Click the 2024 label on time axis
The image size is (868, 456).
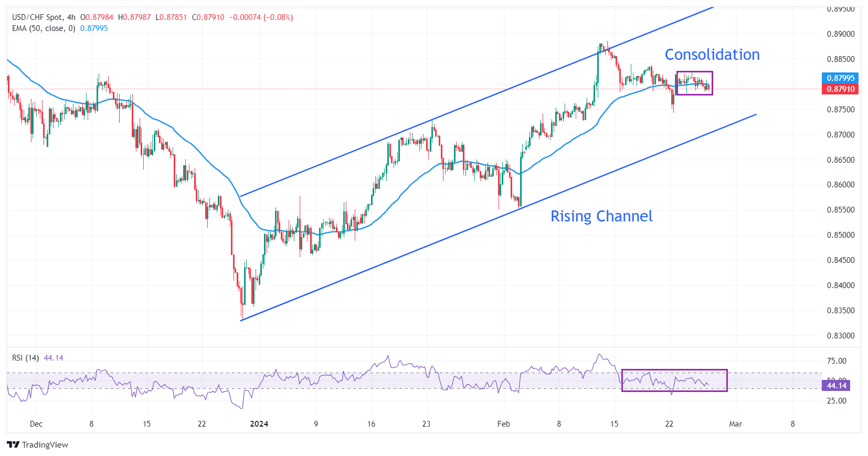(259, 424)
